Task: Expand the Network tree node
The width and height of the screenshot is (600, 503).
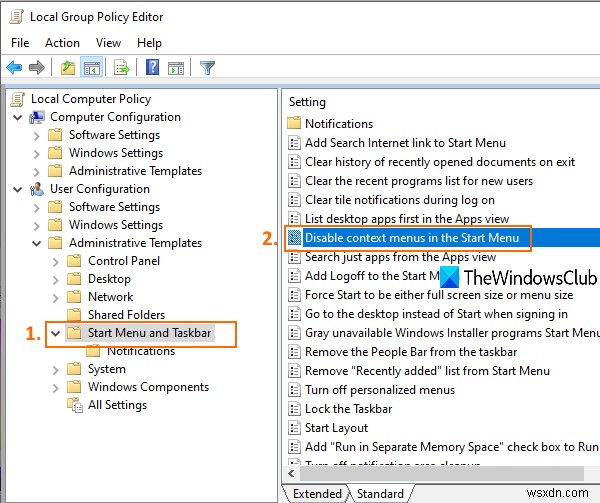Action: click(x=55, y=297)
